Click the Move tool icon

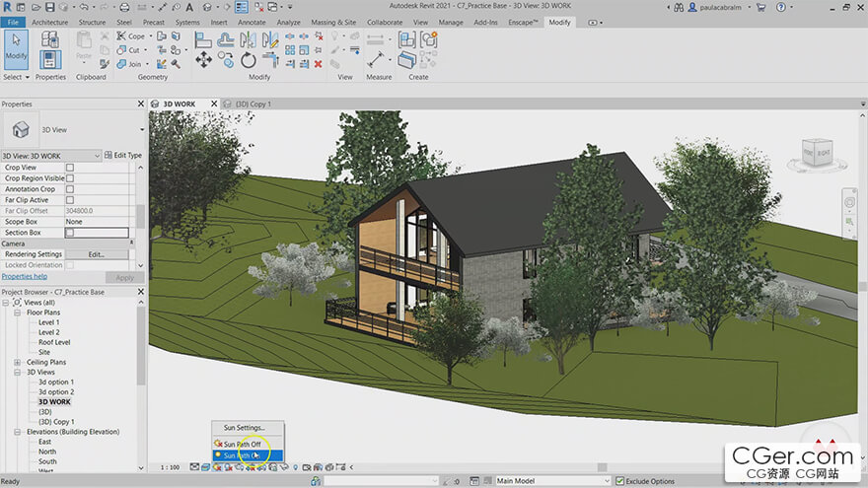coord(204,60)
